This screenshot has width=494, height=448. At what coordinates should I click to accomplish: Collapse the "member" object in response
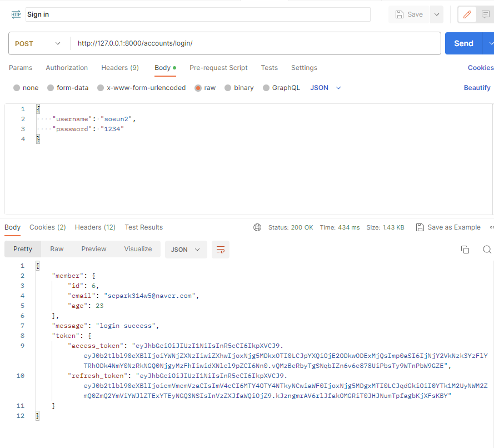[x=93, y=276]
